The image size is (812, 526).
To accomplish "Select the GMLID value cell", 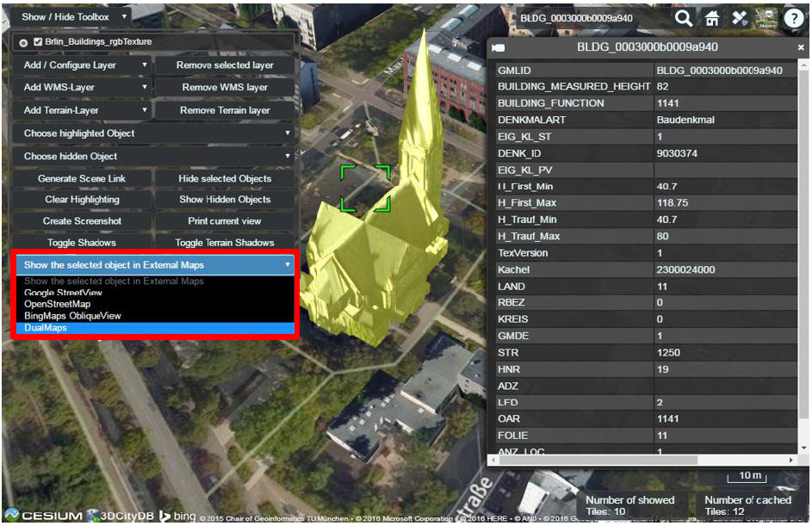I will (x=725, y=71).
